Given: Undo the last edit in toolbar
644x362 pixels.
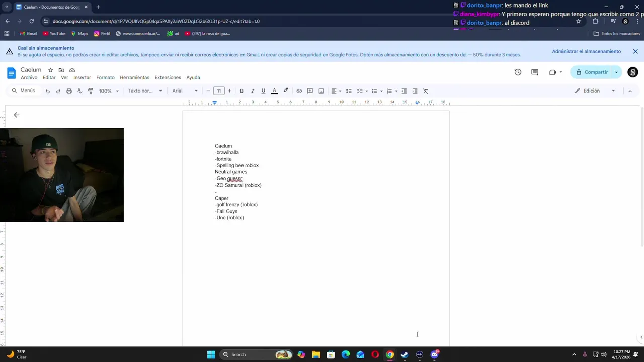Looking at the screenshot, I should point(47,91).
